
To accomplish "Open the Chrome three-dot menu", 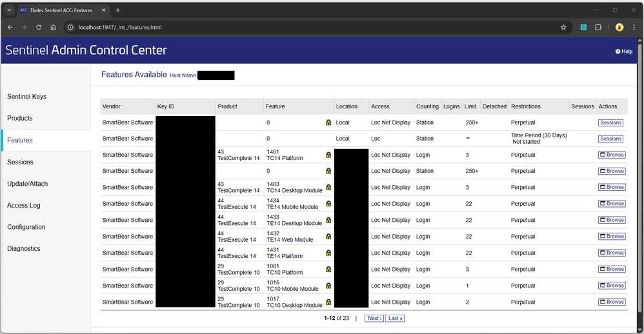I will (633, 28).
